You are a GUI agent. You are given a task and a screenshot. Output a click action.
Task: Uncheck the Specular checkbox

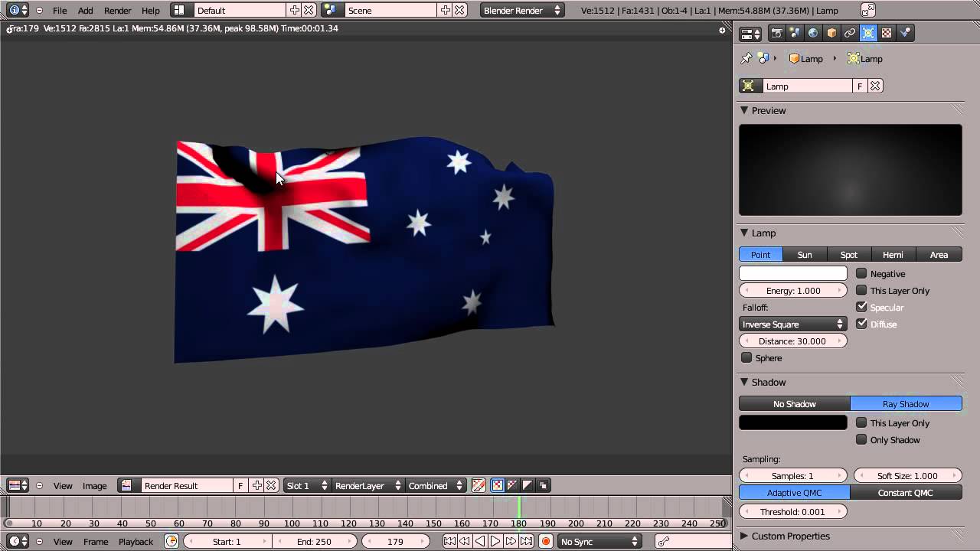pyautogui.click(x=861, y=307)
